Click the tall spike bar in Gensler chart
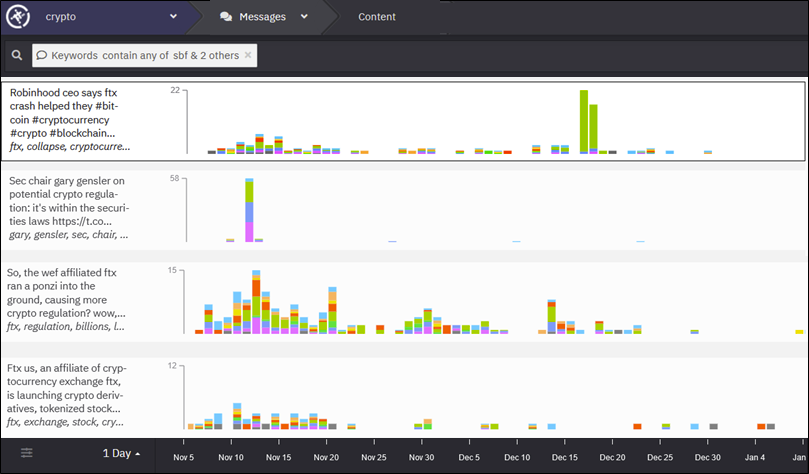Viewport: 809px width, 474px height. (x=249, y=210)
